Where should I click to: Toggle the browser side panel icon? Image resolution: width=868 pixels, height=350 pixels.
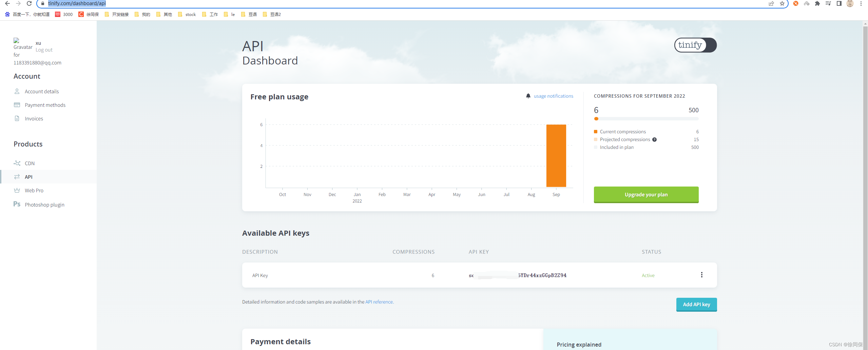pyautogui.click(x=839, y=3)
